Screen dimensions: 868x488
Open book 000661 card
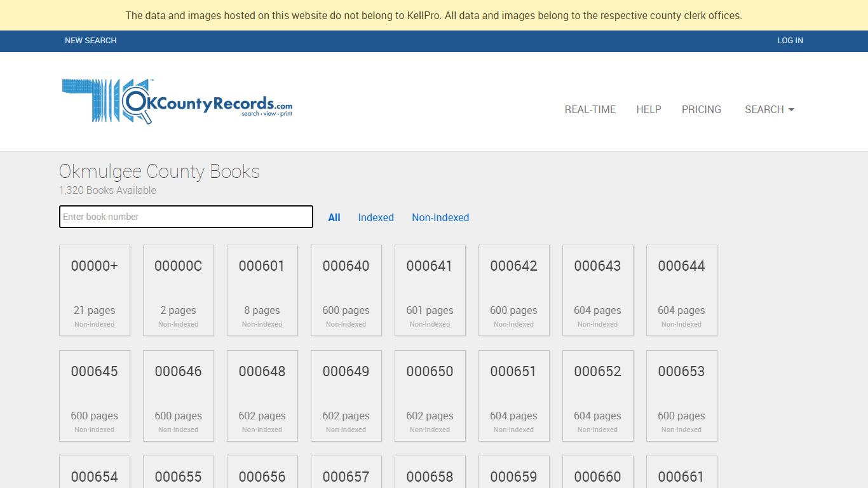(x=682, y=472)
